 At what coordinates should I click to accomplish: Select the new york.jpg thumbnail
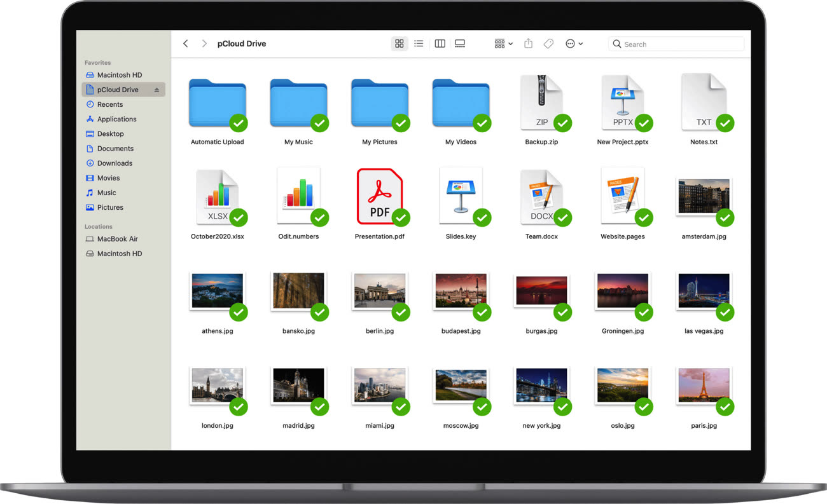coord(541,385)
